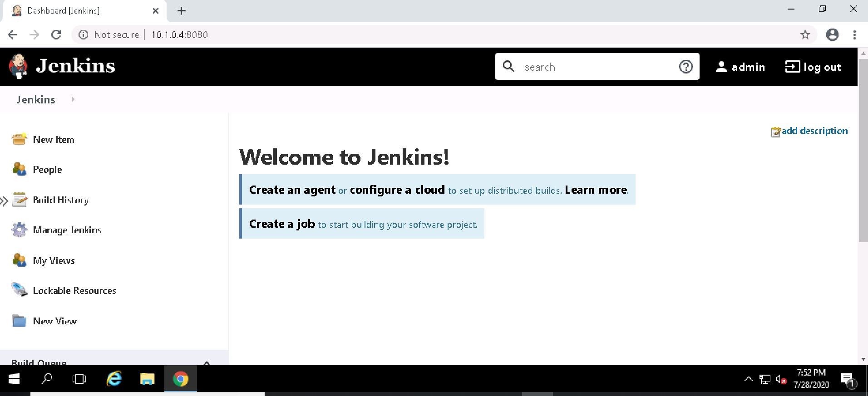Click the My Views icon
Screen dimensions: 868x396
tap(19, 260)
